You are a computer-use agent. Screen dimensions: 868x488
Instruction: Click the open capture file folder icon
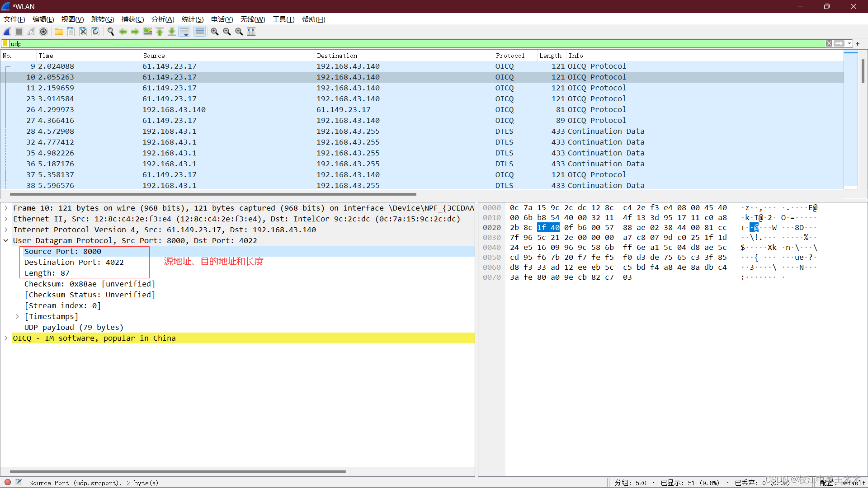59,32
